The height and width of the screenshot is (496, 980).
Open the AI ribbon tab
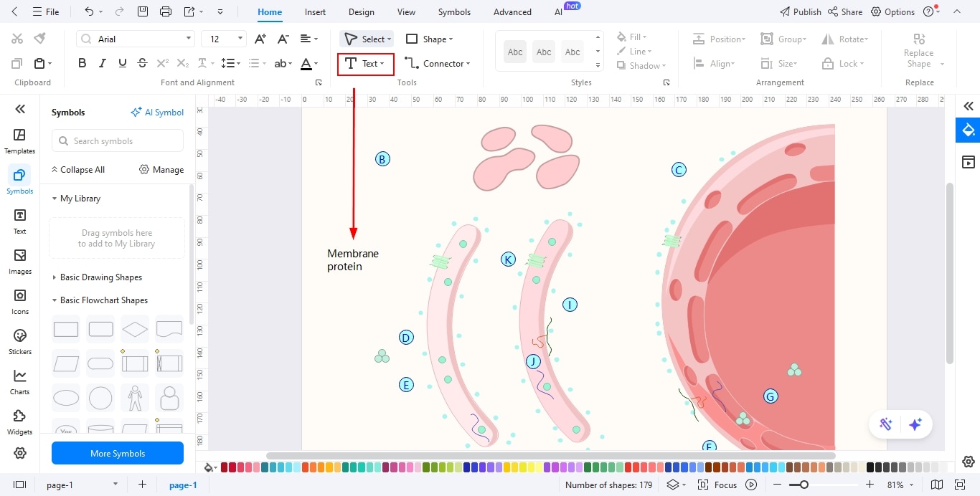pos(558,11)
